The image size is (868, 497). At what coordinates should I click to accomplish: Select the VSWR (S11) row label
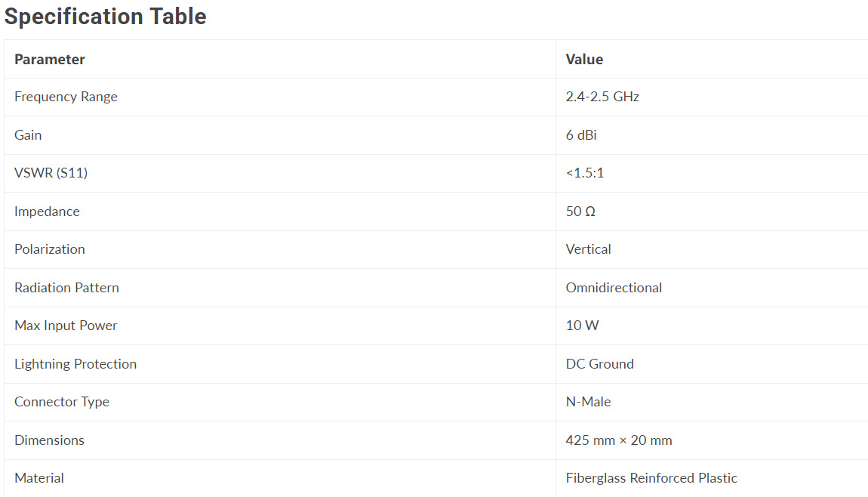51,173
